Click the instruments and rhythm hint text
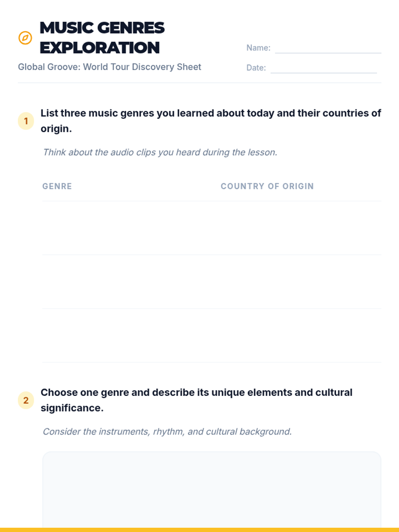399x532 pixels. pyautogui.click(x=167, y=432)
